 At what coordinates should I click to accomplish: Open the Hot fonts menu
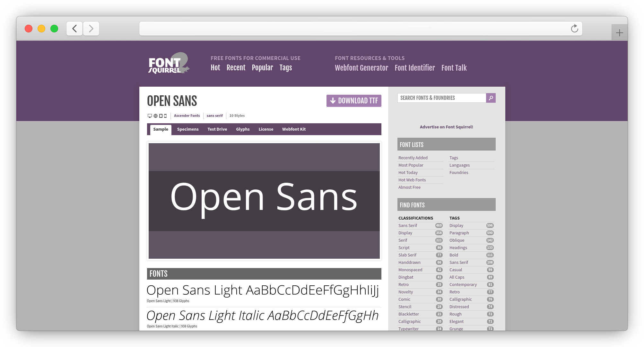click(215, 67)
